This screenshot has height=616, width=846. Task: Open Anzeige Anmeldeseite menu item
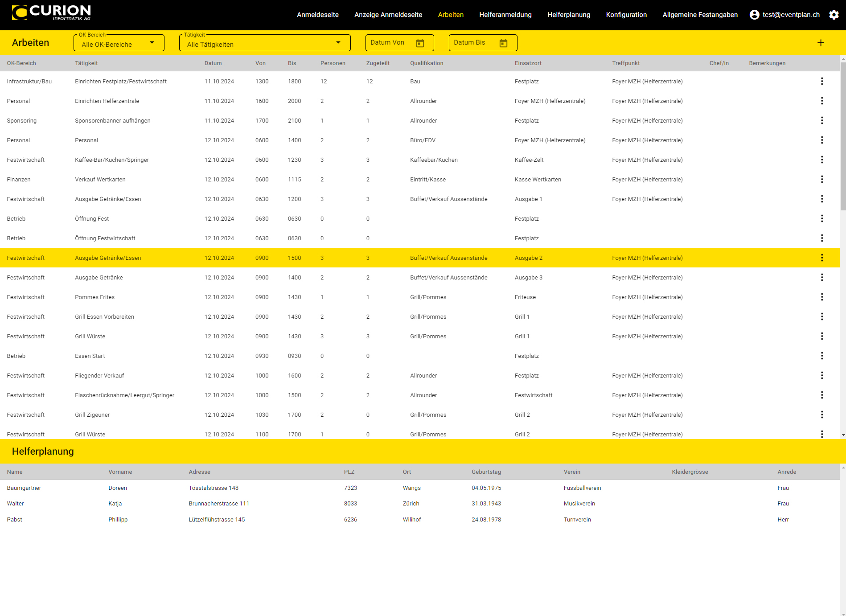click(388, 15)
